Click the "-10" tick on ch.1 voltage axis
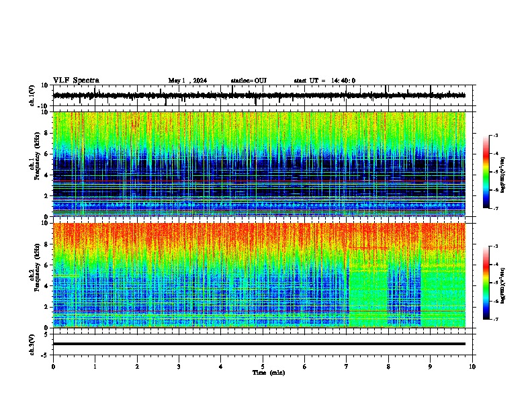 point(44,106)
